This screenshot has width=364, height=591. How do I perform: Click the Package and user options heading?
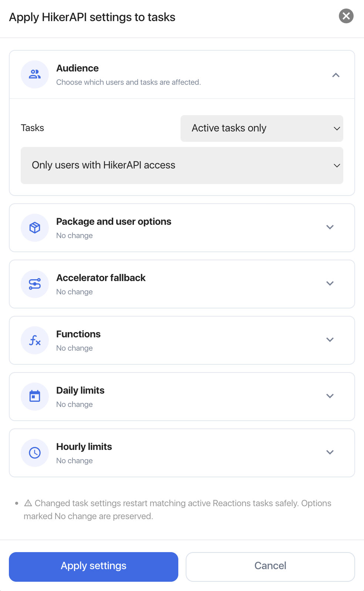114,221
